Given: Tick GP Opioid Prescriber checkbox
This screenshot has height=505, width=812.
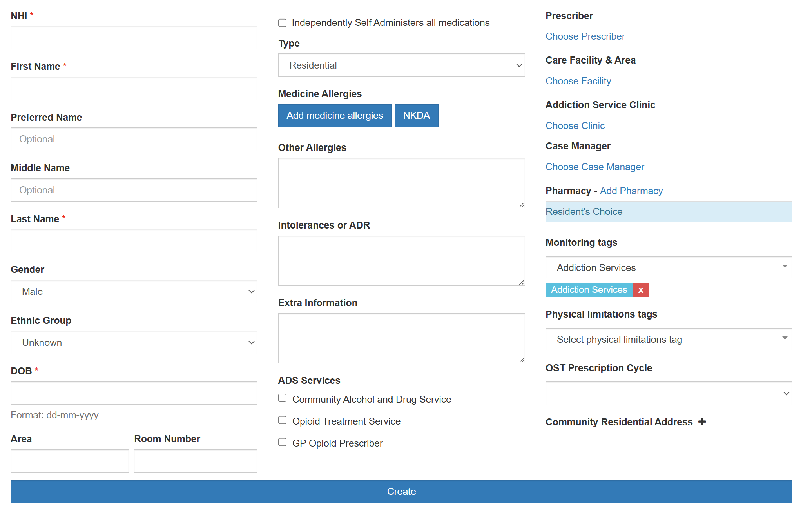Looking at the screenshot, I should (282, 442).
